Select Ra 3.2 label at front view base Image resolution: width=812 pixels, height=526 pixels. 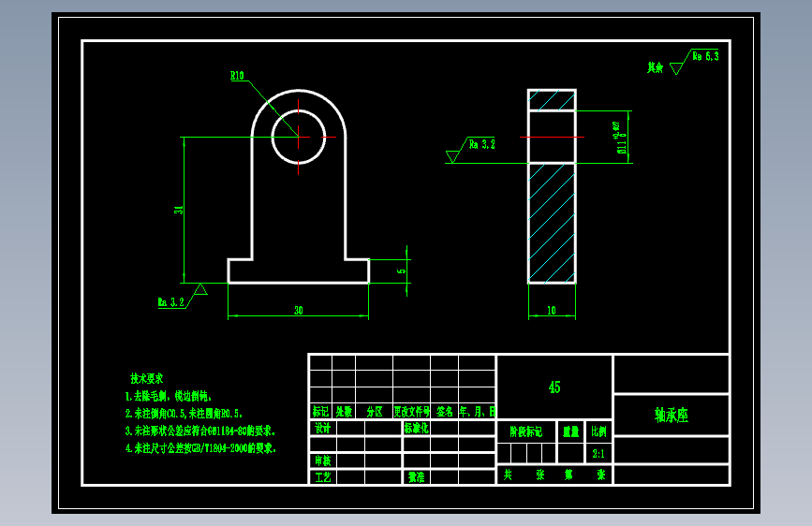[x=170, y=301]
